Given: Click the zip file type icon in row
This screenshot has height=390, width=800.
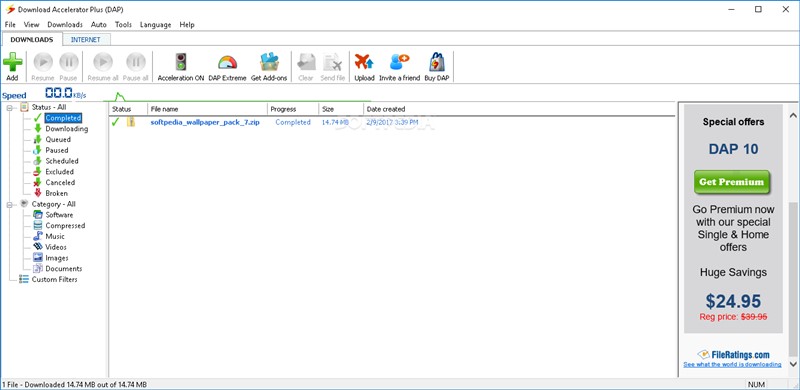Looking at the screenshot, I should coord(131,122).
